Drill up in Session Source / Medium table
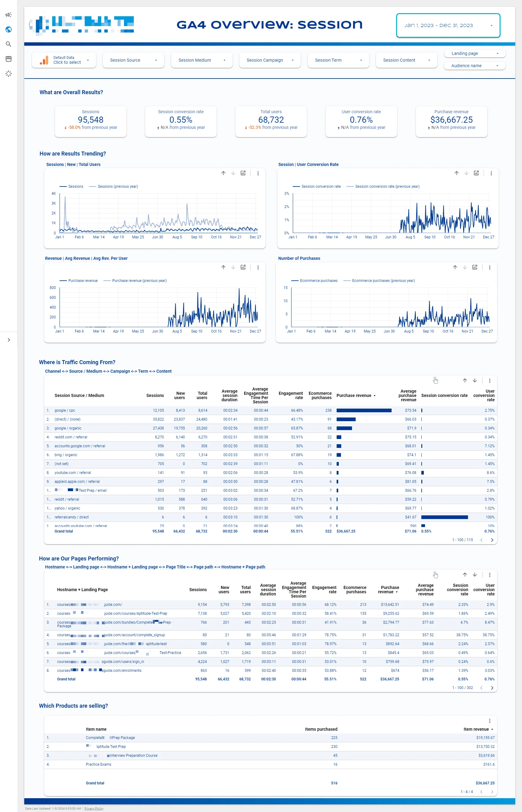Screen dimensions: 522x812 pos(465,380)
